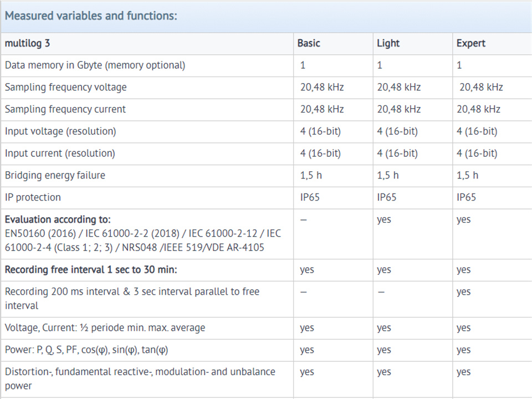Click Data memory value under Basic
532x399 pixels.
(303, 65)
